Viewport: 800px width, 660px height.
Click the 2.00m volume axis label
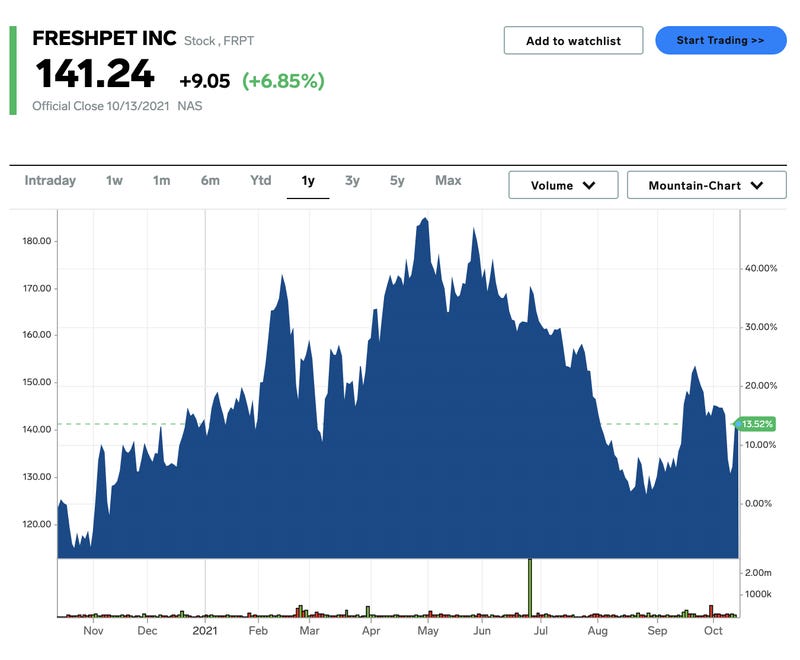click(758, 573)
